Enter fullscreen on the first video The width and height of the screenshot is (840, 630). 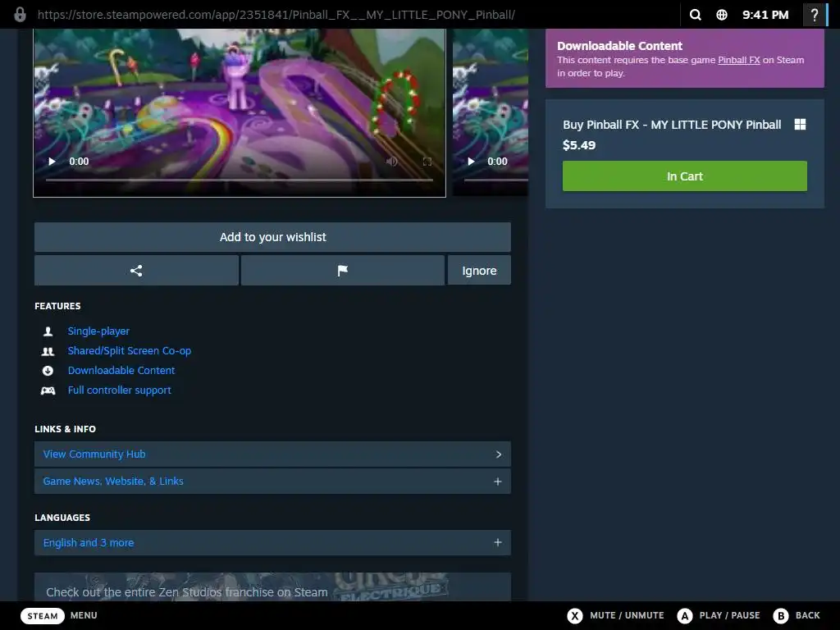[427, 162]
